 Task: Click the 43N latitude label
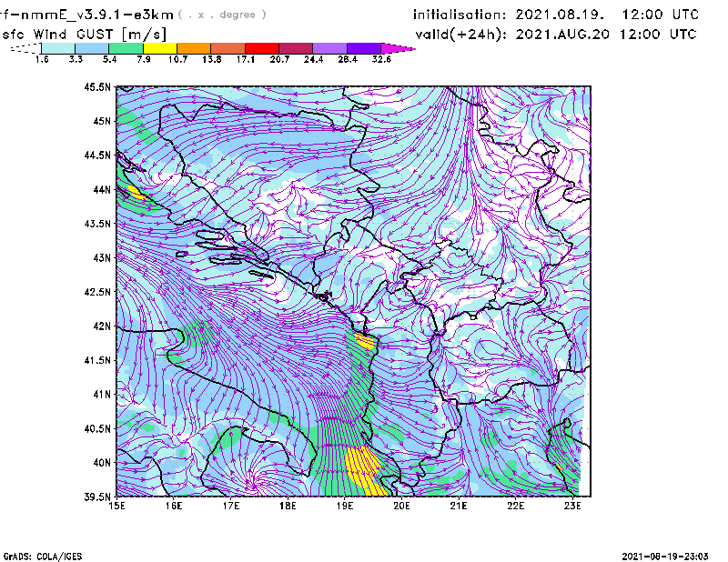(102, 257)
